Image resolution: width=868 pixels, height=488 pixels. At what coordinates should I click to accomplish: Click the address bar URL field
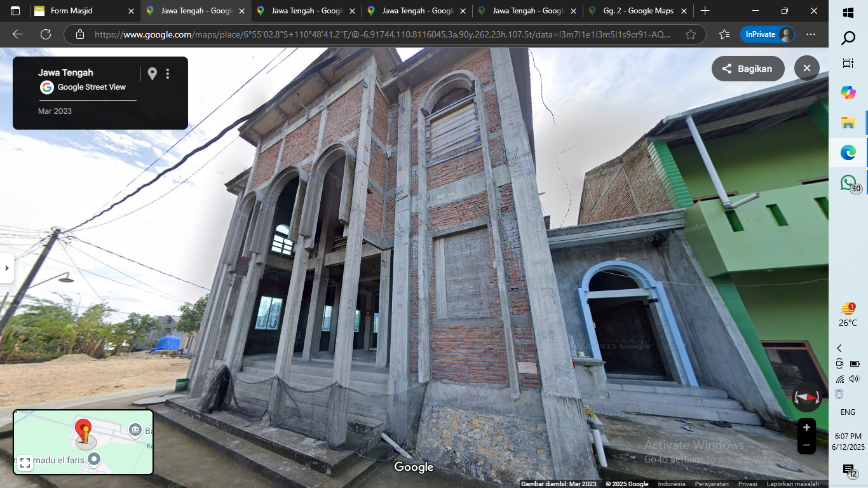(381, 34)
